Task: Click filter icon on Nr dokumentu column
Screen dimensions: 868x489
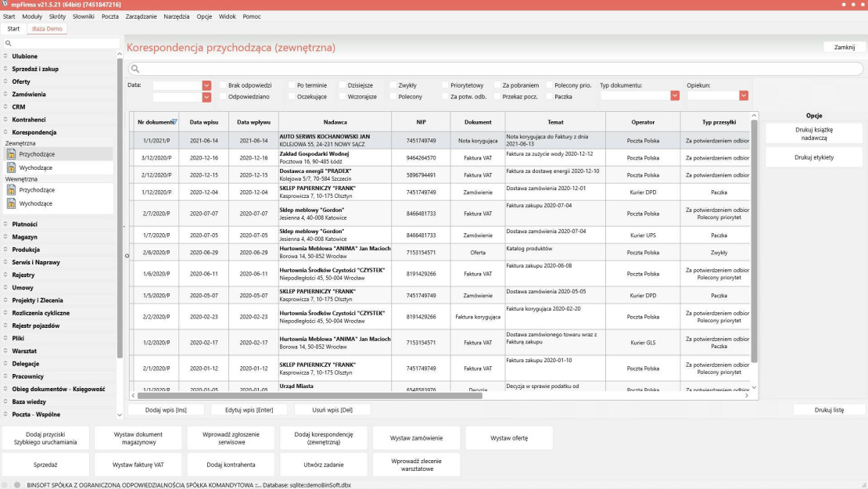Action: [x=174, y=121]
